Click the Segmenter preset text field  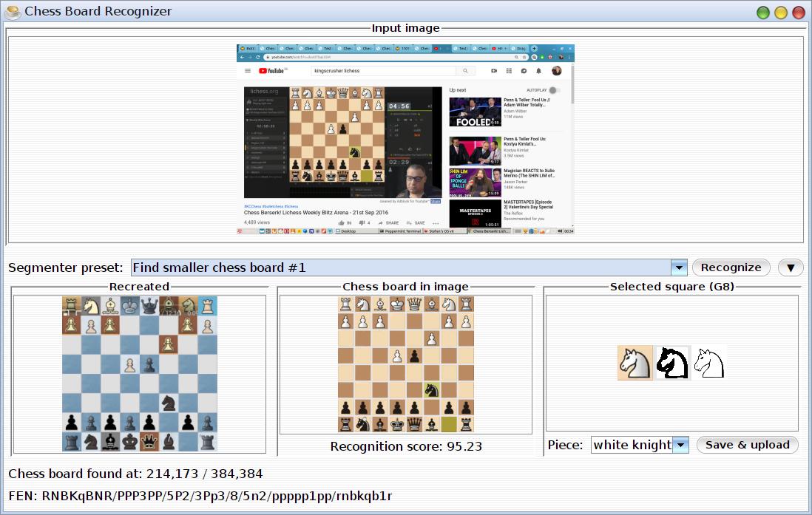click(399, 267)
